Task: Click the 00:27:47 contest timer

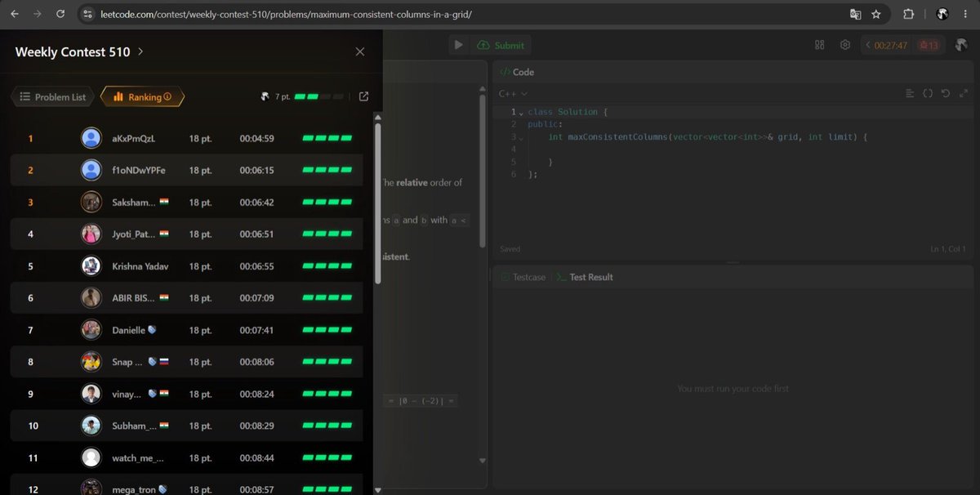Action: click(x=890, y=45)
